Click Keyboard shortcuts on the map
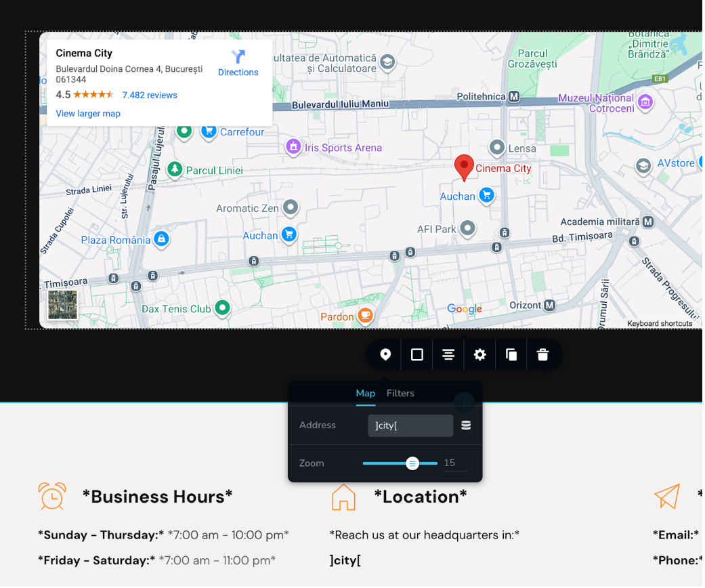The image size is (705, 588). (660, 324)
